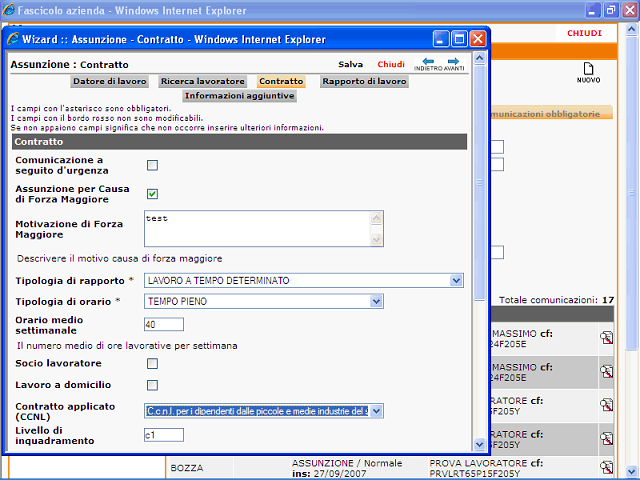Image resolution: width=640 pixels, height=480 pixels.
Task: Enable Socio lavoratore checkbox
Action: tap(152, 363)
